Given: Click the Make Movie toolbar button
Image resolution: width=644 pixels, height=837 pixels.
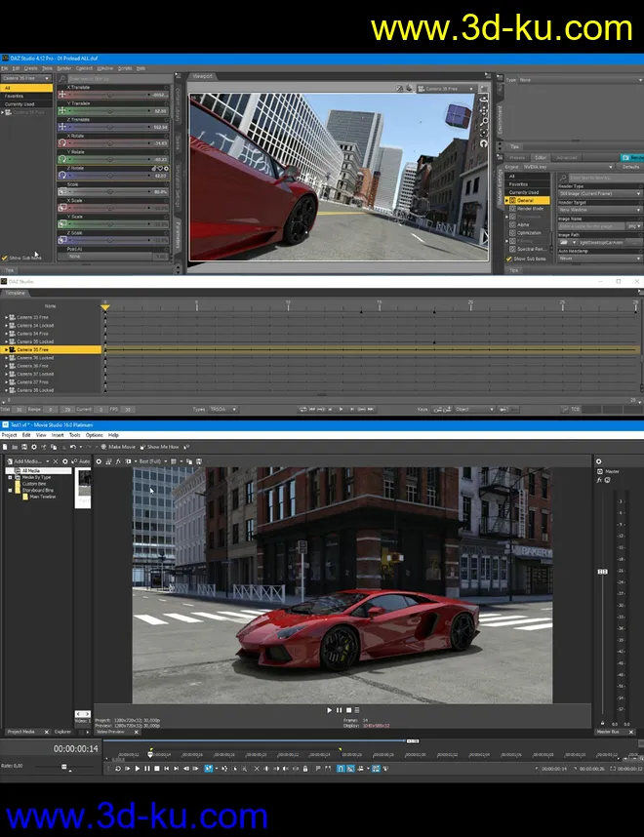Looking at the screenshot, I should tap(120, 446).
